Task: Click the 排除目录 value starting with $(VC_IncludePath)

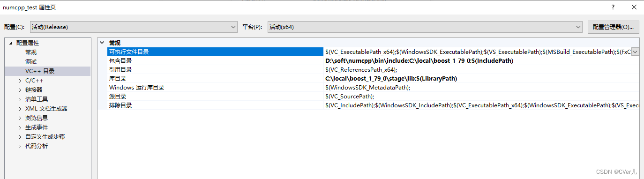Action: [x=482, y=105]
